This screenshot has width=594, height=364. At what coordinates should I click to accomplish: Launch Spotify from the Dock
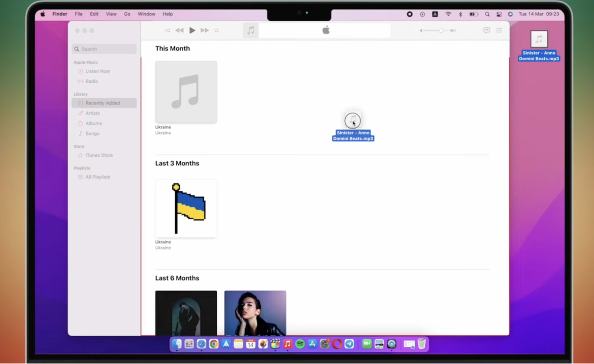300,344
